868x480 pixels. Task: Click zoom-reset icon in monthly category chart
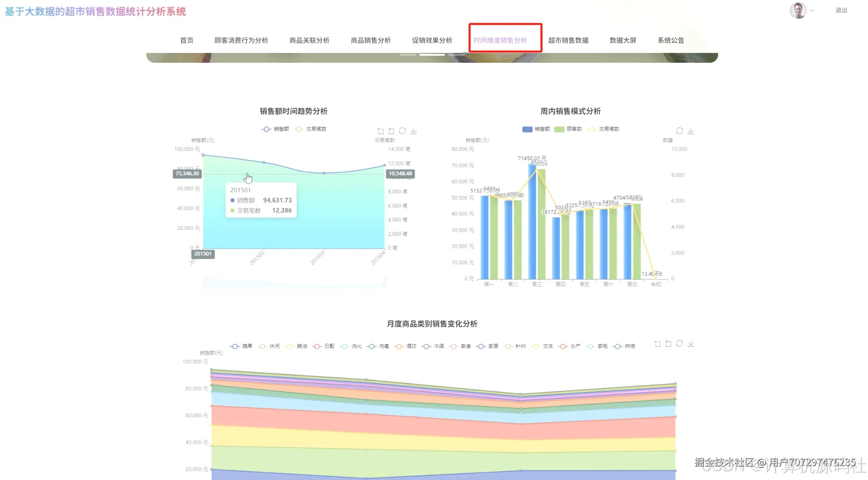pyautogui.click(x=668, y=344)
